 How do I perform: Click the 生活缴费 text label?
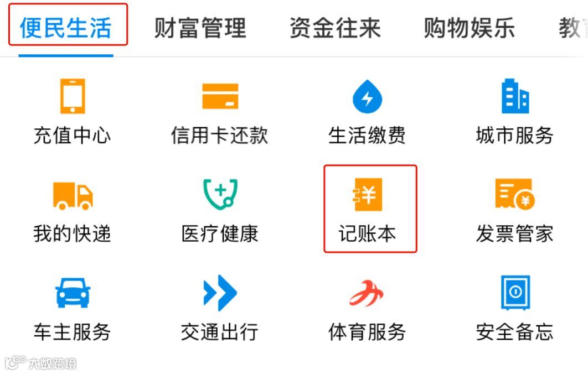point(367,136)
